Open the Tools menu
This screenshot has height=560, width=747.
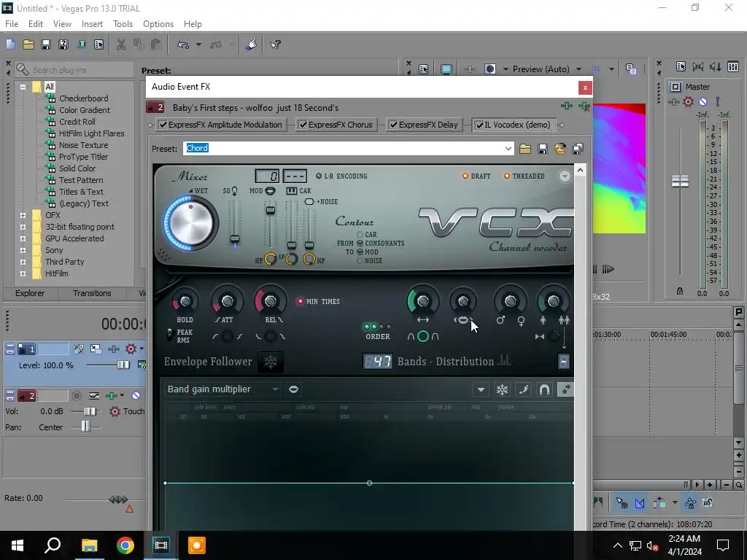pos(123,24)
